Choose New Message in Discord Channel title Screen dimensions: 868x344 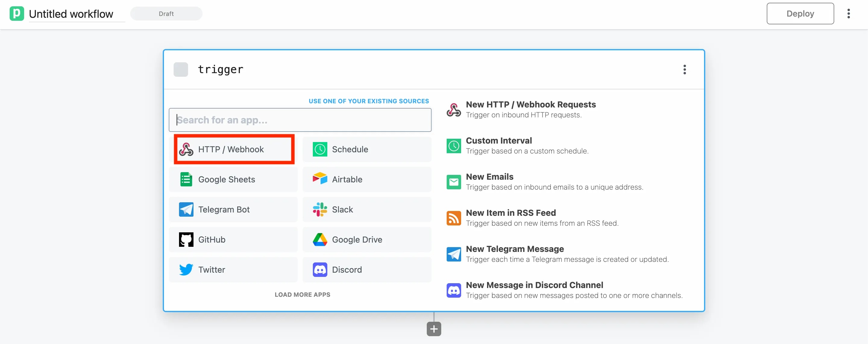pos(534,285)
